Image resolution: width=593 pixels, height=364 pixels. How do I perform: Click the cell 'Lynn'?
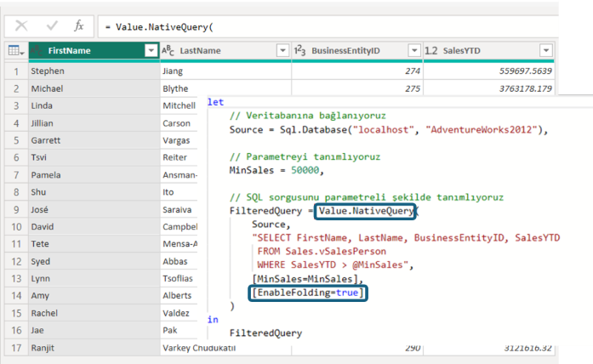click(94, 279)
